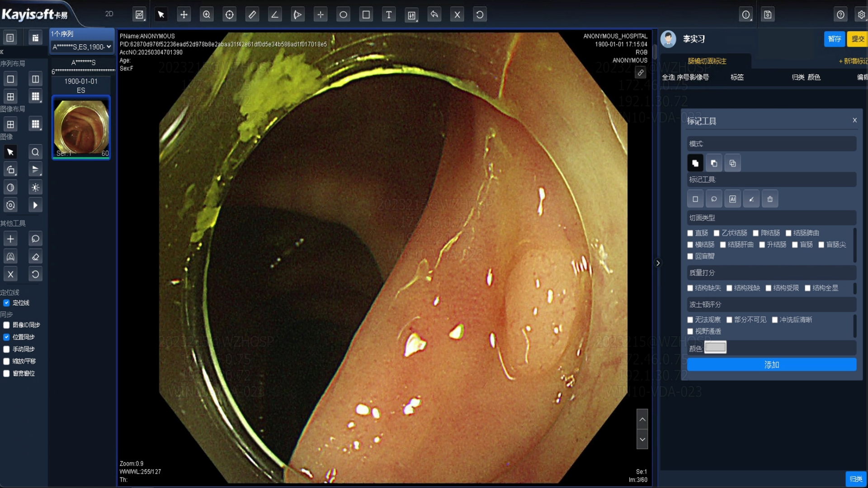Select the ellipse drawing tool

pos(343,14)
